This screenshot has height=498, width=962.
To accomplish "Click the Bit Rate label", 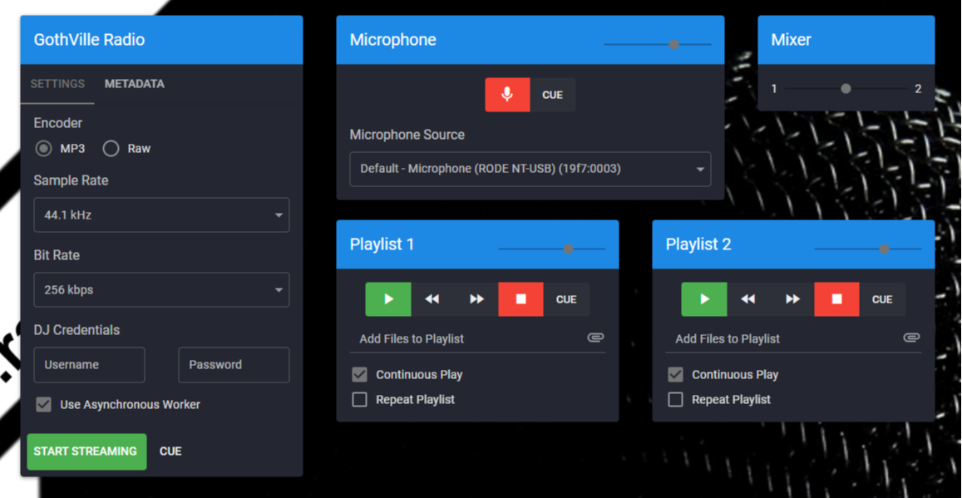I will pyautogui.click(x=56, y=255).
